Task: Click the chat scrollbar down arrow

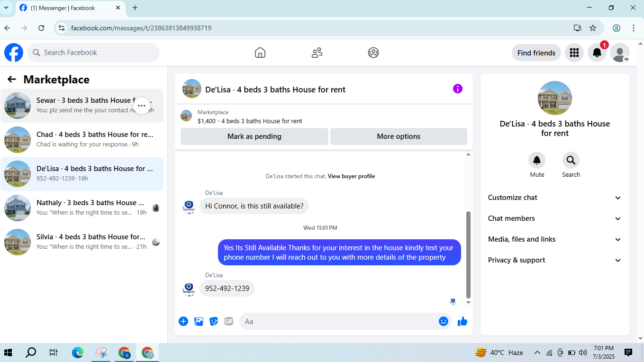Action: [469, 302]
